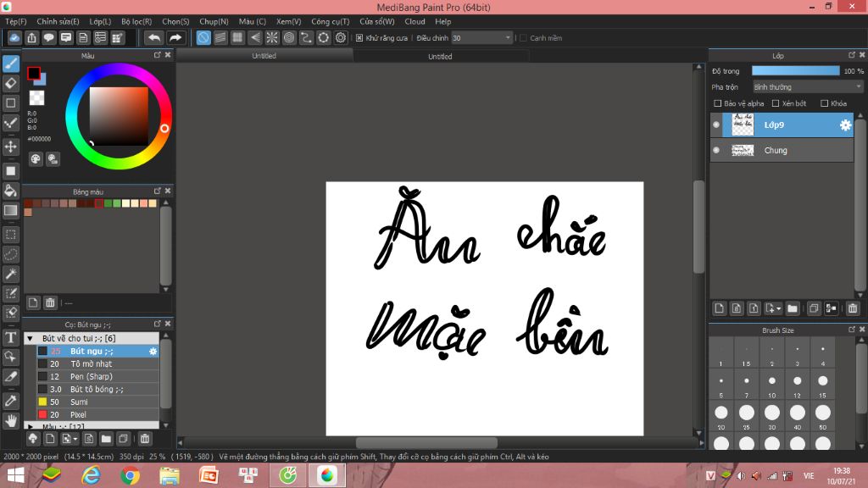Viewport: 868px width, 488px height.
Task: Open the Công cụ(T) menu
Action: (x=331, y=21)
